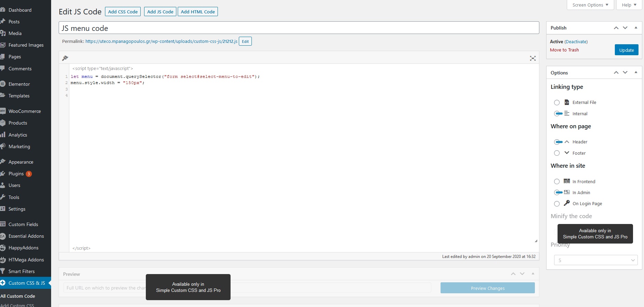
Task: Open All Custom Code submenu item
Action: (x=18, y=296)
